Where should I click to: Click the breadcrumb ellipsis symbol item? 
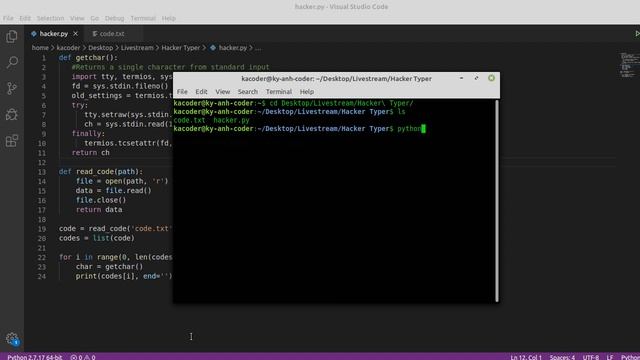click(x=258, y=48)
